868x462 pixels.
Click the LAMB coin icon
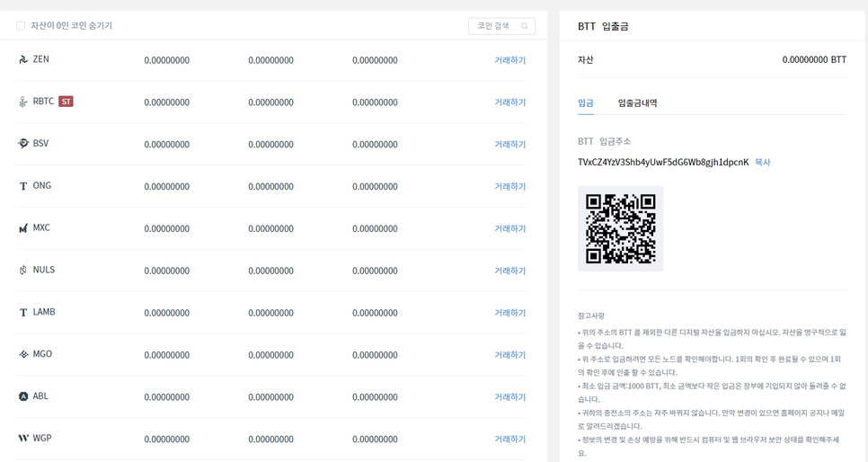click(x=23, y=313)
